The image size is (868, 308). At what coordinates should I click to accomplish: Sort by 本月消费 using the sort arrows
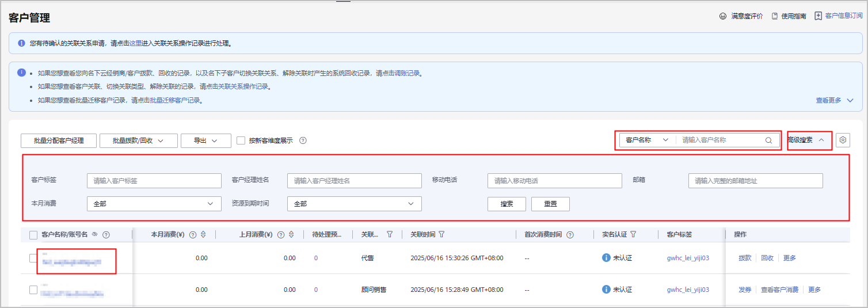coord(203,234)
